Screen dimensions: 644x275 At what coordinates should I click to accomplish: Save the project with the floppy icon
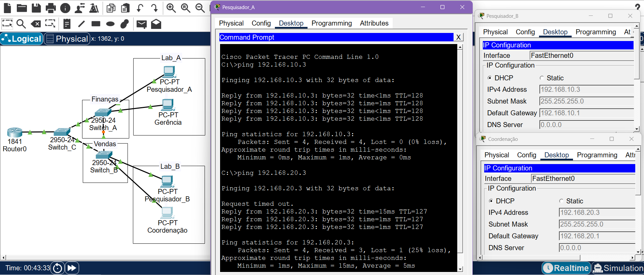click(36, 8)
